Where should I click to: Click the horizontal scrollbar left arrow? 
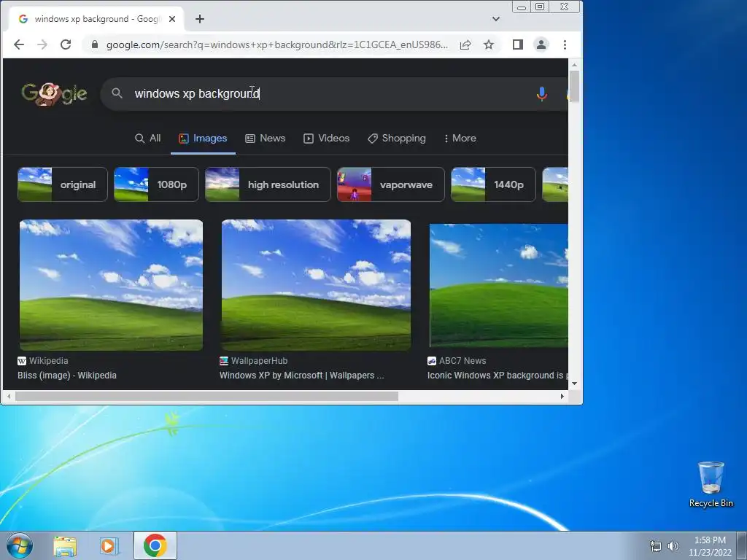tap(9, 396)
